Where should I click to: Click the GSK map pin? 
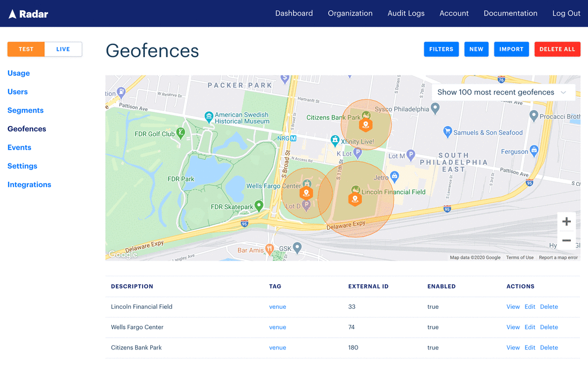point(297,247)
